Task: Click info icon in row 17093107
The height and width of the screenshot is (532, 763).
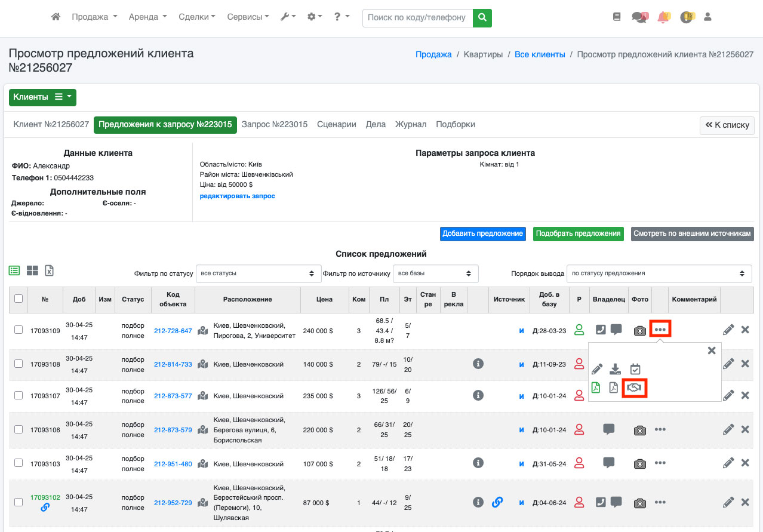Action: pos(478,395)
